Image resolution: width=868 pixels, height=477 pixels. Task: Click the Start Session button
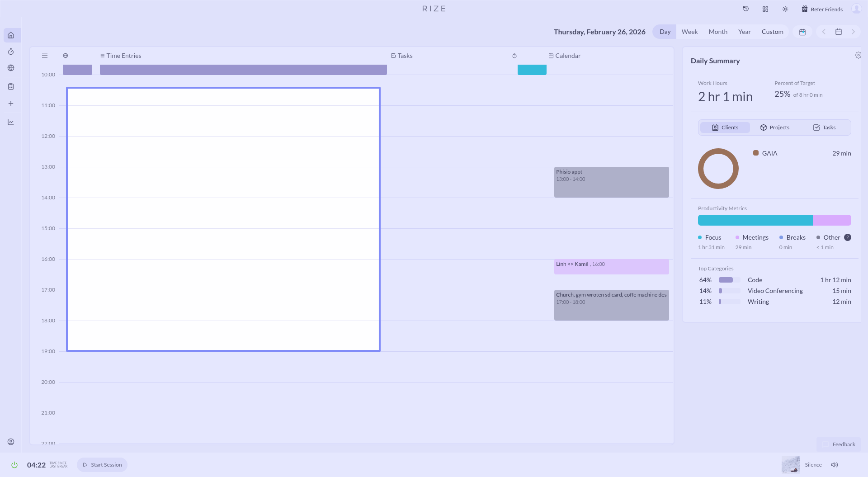click(102, 465)
